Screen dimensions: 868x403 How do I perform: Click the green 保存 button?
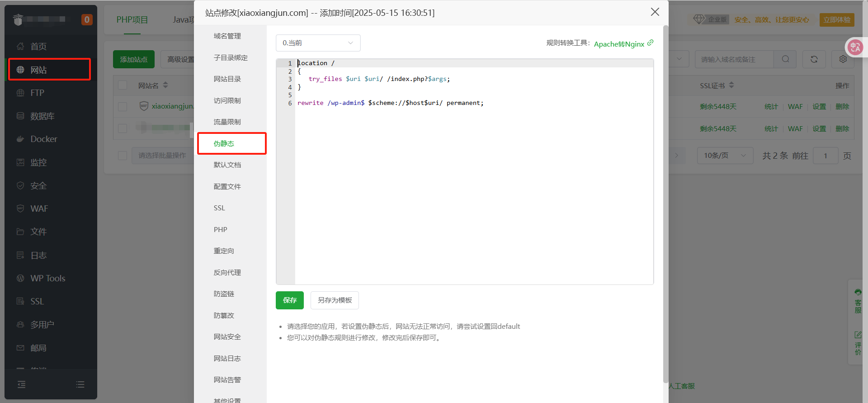[289, 300]
